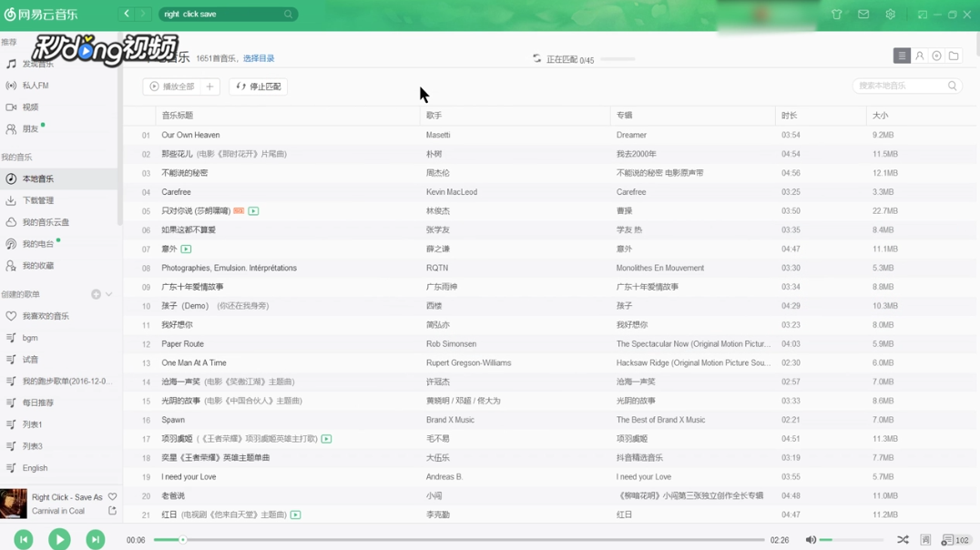This screenshot has width=980, height=550.
Task: Collapse the created playlists section
Action: [x=108, y=294]
